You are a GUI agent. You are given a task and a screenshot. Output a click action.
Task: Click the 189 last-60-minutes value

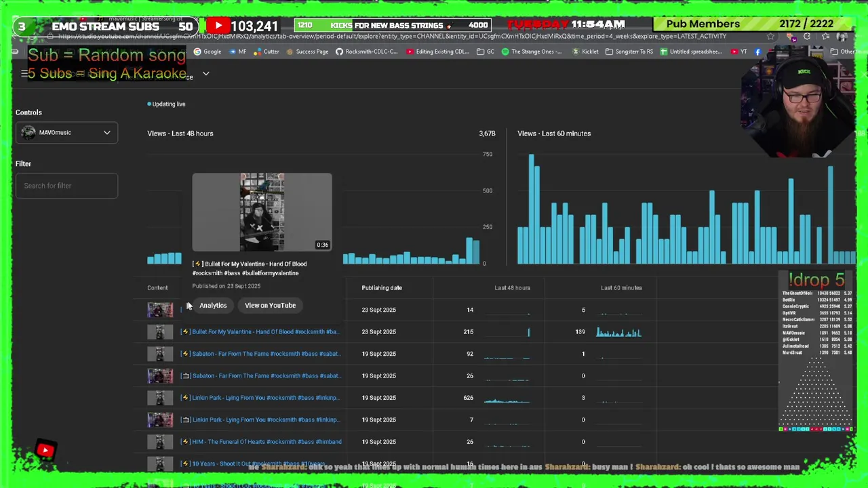click(580, 332)
